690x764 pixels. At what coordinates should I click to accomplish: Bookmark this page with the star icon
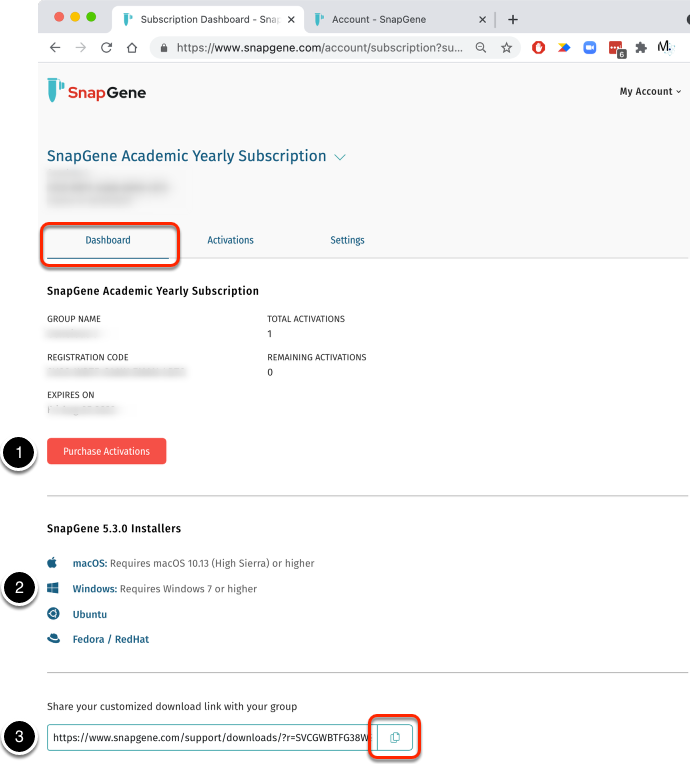[507, 47]
